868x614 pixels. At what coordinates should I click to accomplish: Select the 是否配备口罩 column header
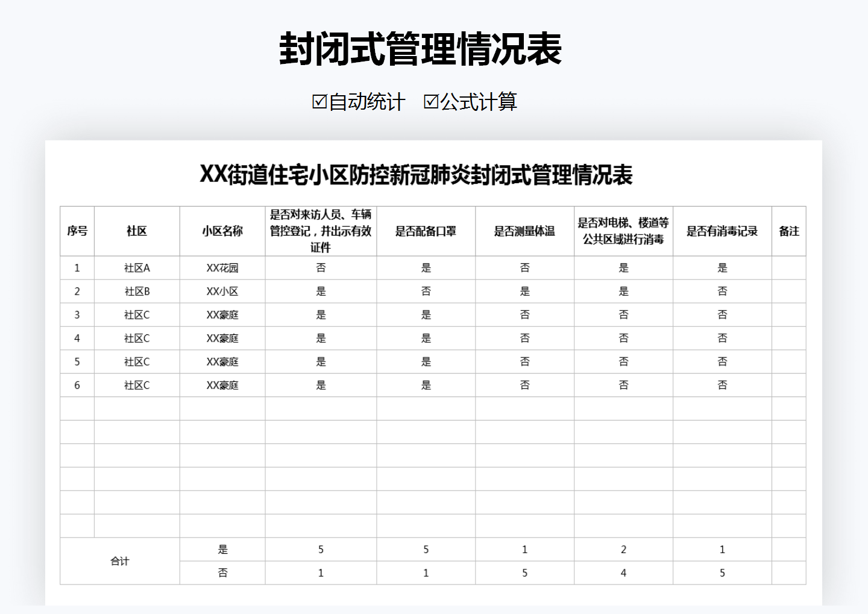click(426, 231)
